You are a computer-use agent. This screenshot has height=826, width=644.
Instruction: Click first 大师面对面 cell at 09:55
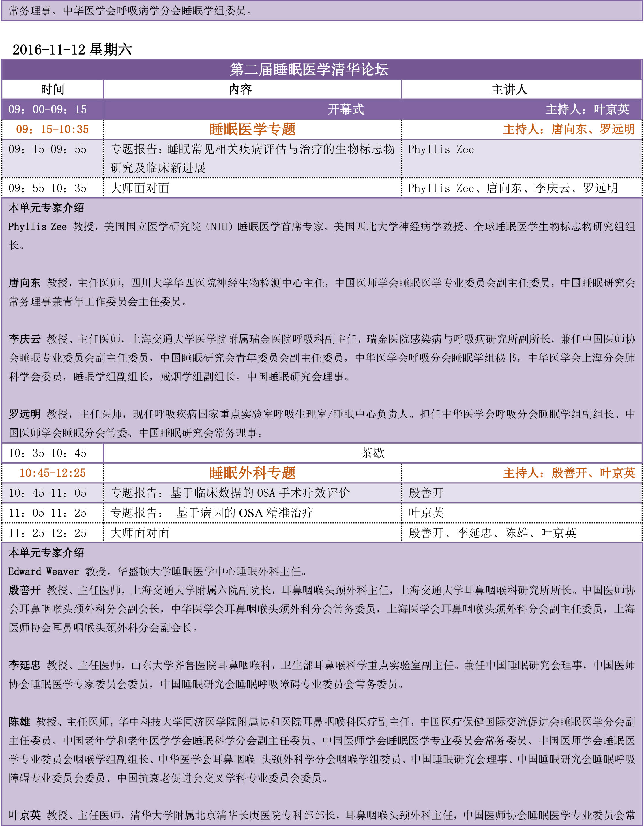pos(140,188)
